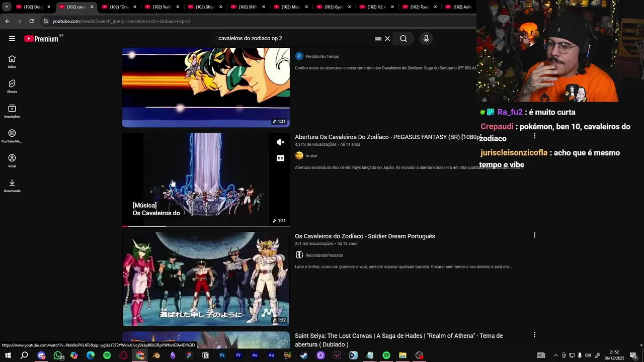
Task: Show hidden system tray icons
Action: [555, 355]
